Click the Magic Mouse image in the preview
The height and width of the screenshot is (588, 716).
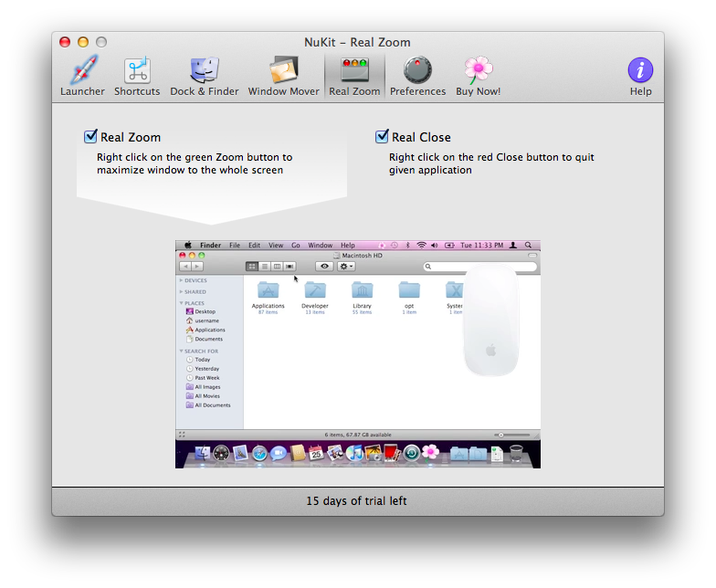coord(491,320)
